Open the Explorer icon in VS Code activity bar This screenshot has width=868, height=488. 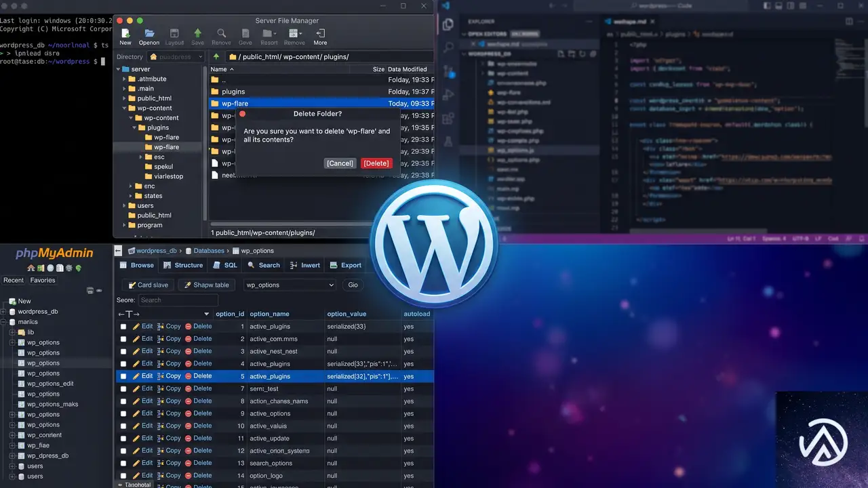pos(448,25)
